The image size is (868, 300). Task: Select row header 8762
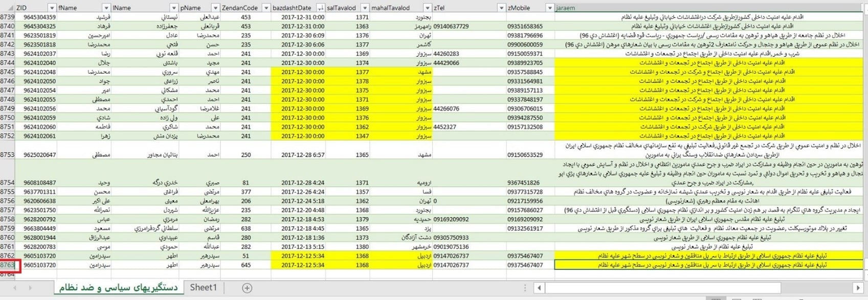[x=7, y=255]
